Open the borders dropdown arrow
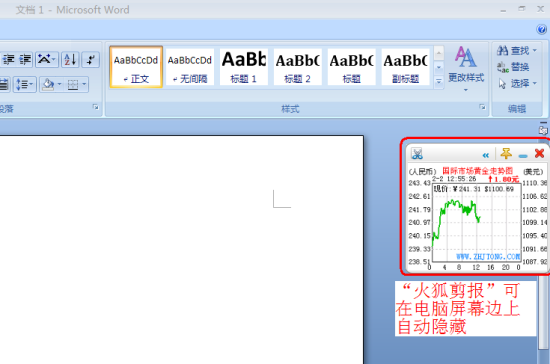Viewport: 550px width, 364px height. point(84,84)
